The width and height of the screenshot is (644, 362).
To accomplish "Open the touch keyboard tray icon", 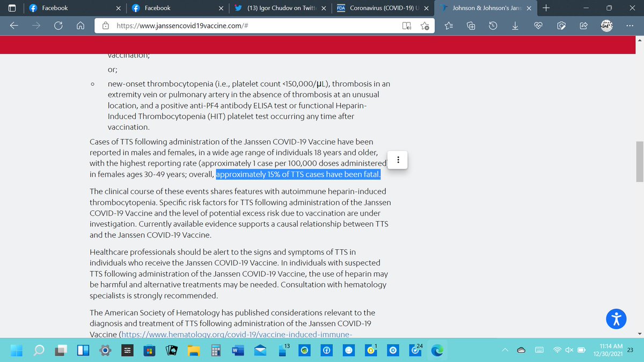I will [x=538, y=350].
